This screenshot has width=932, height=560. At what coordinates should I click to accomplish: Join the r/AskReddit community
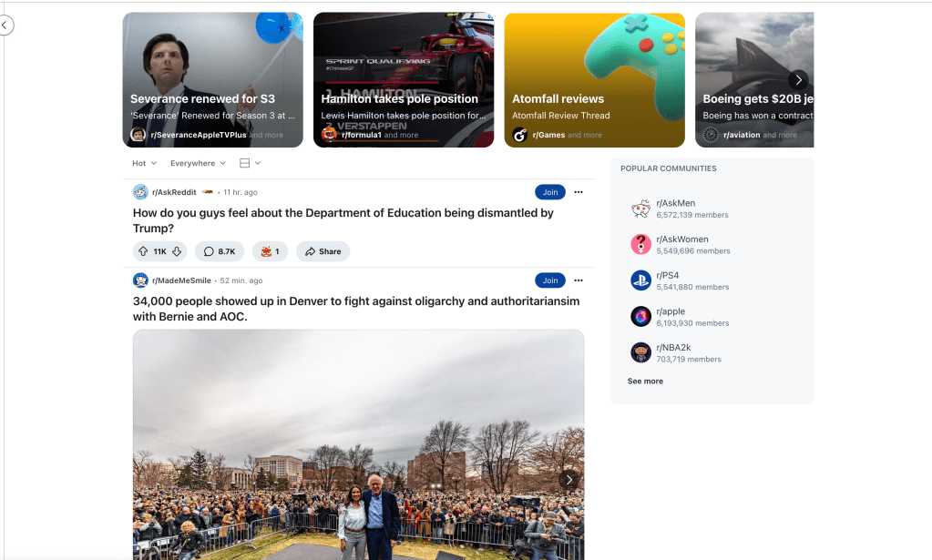click(549, 192)
